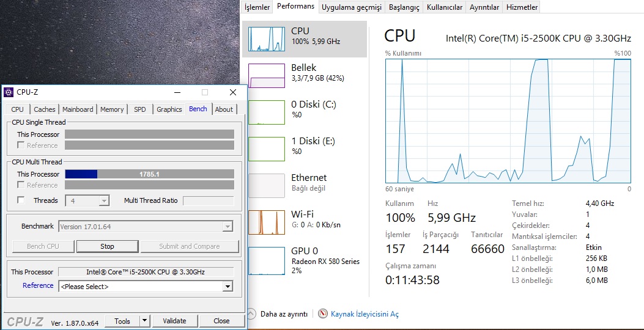The width and height of the screenshot is (644, 330).
Task: Click Submit and Compare button
Action: [190, 246]
